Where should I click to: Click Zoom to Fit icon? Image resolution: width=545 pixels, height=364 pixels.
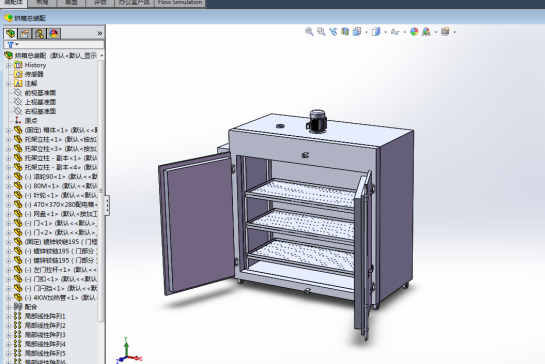pos(309,32)
